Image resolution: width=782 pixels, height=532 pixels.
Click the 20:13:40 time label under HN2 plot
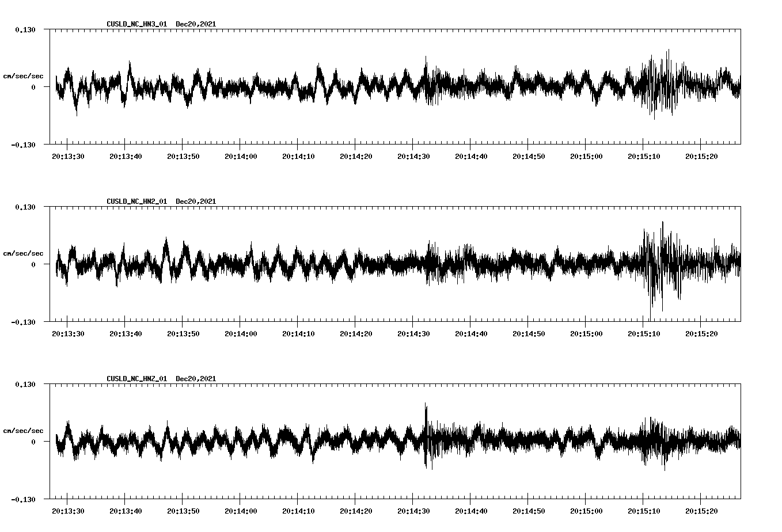click(126, 333)
